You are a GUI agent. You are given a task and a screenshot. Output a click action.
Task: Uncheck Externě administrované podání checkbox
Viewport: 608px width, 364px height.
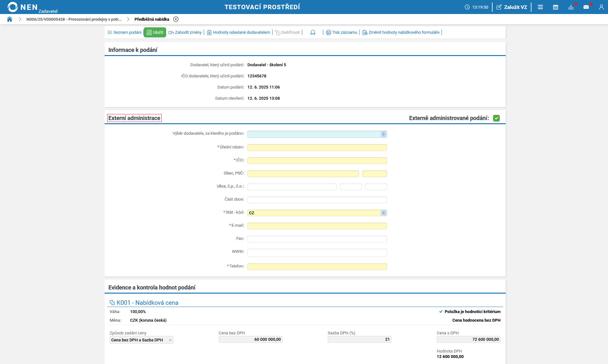tap(496, 118)
